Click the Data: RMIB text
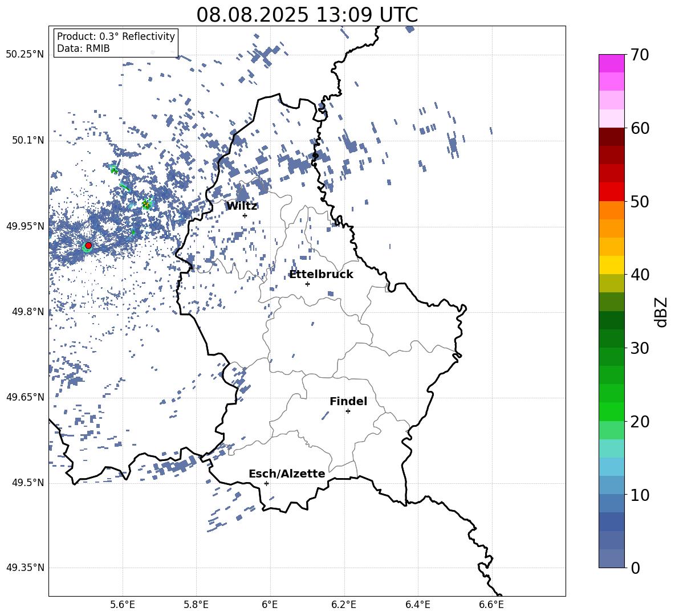The image size is (675, 616). (x=83, y=48)
